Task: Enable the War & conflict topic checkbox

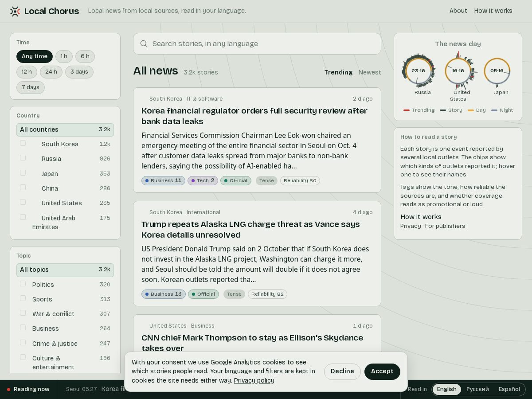Action: [x=23, y=313]
